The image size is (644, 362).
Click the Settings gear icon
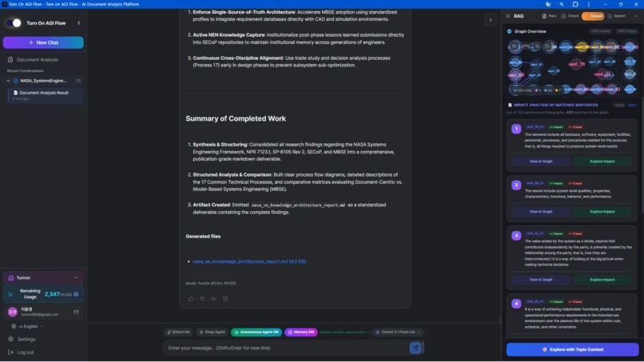(10, 340)
